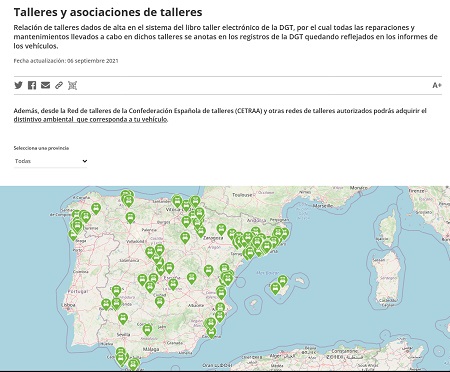Click workshop marker near Ciudad Real label
Screen dimensions: 450x372
click(160, 302)
